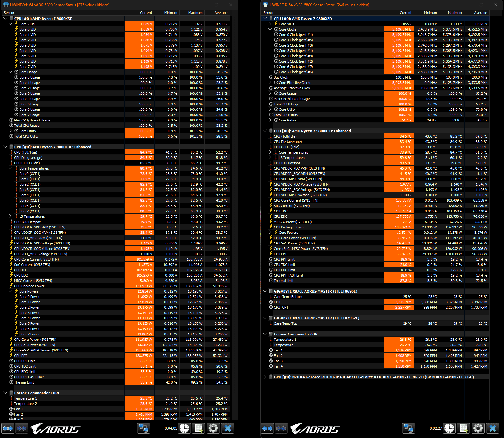The image size is (504, 438).
Task: Select the Case Temp Top row
Action: 375,323
